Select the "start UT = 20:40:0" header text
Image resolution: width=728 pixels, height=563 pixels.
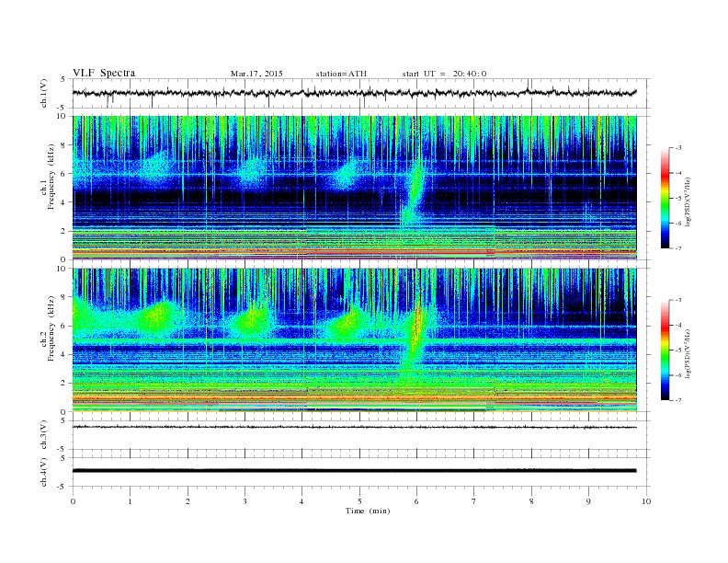point(444,74)
